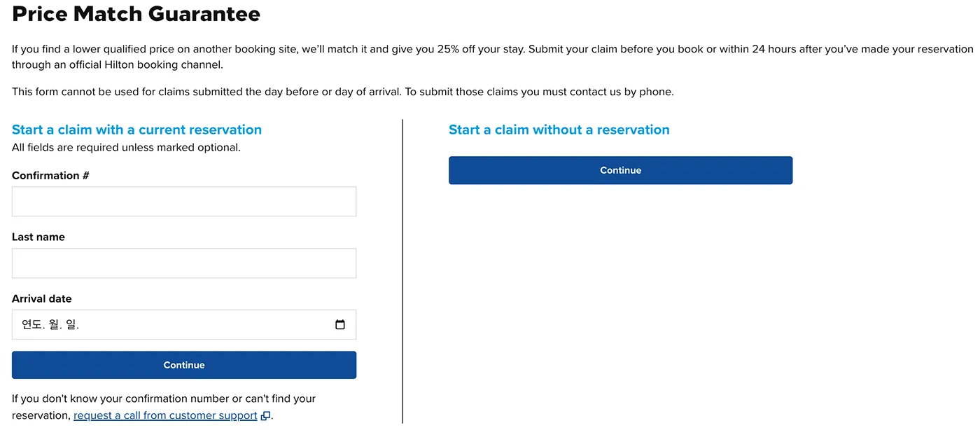Click the Confirmation # label

click(50, 176)
